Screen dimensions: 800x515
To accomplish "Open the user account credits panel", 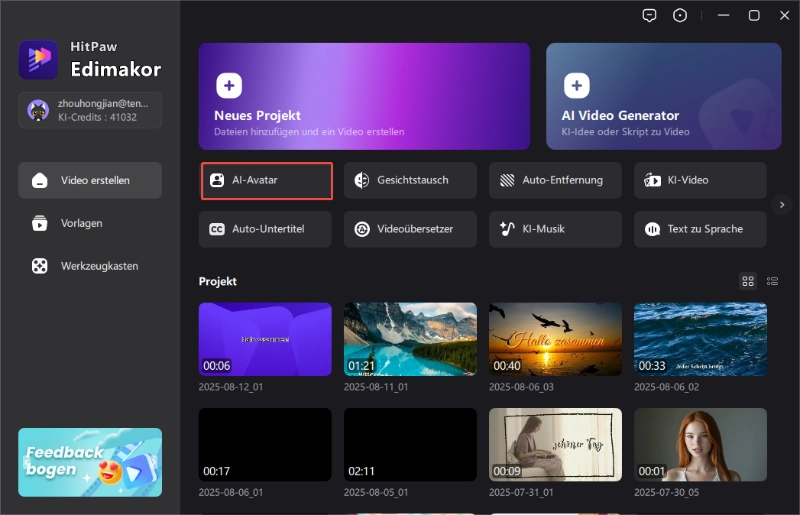I will click(x=90, y=110).
